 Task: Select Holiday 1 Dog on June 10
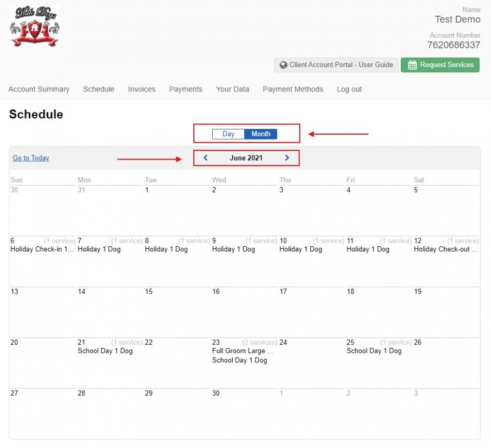[300, 249]
